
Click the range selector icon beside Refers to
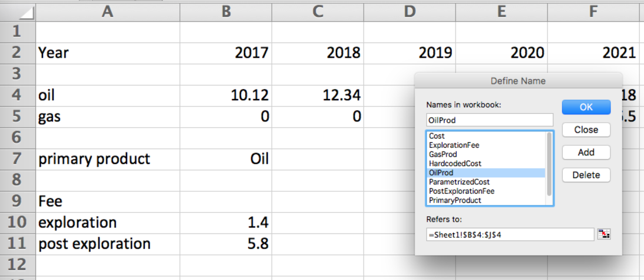coord(604,234)
